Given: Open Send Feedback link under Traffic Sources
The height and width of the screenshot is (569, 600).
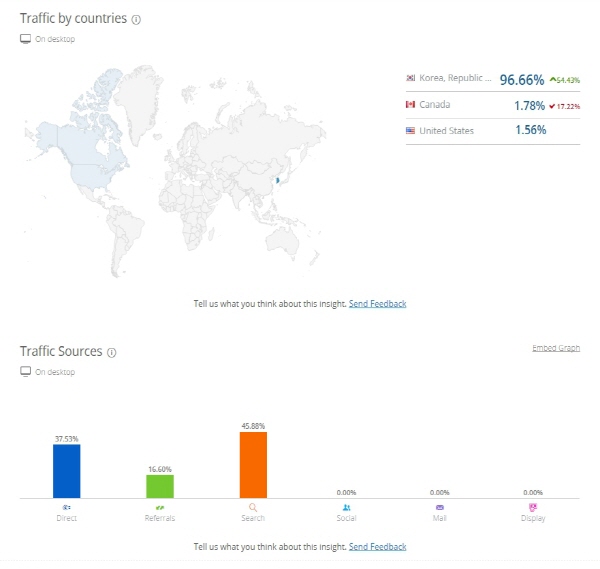Looking at the screenshot, I should click(377, 547).
